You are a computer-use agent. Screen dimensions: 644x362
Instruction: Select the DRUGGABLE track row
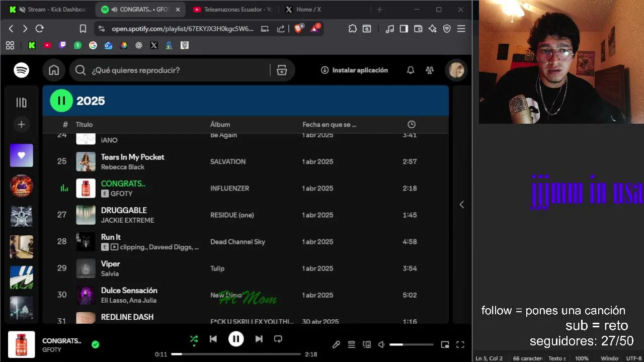[x=246, y=215]
